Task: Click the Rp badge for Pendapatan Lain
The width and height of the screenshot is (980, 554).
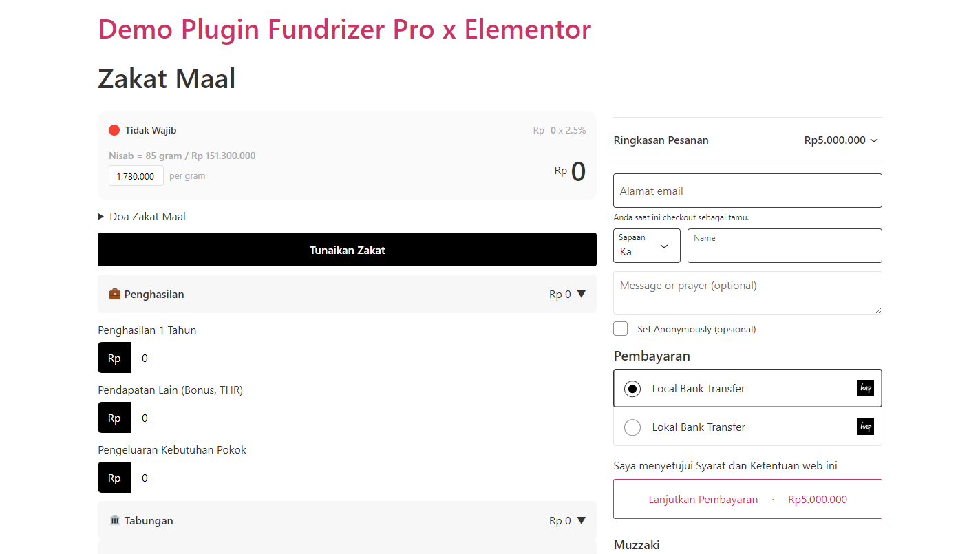Action: click(x=114, y=418)
